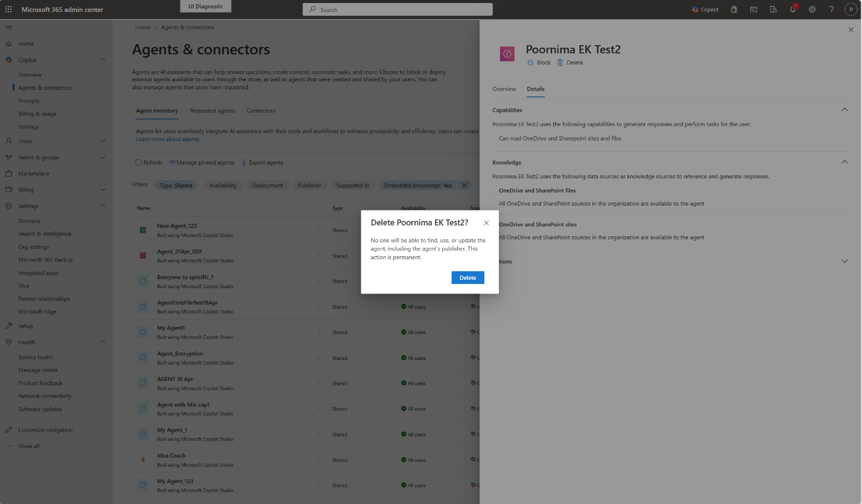Click the Idea Coach lightbulb icon
Image resolution: width=862 pixels, height=504 pixels.
pyautogui.click(x=143, y=459)
